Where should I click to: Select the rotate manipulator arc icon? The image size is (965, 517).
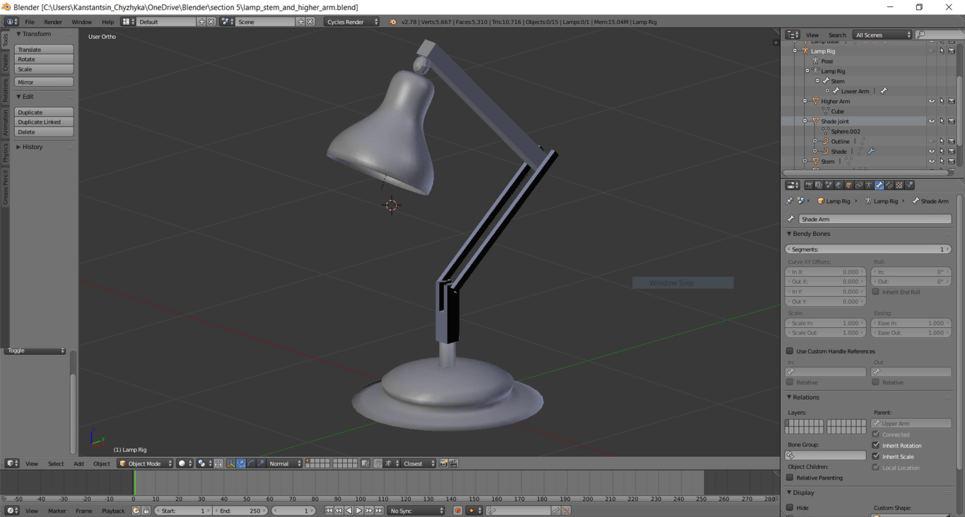click(251, 463)
